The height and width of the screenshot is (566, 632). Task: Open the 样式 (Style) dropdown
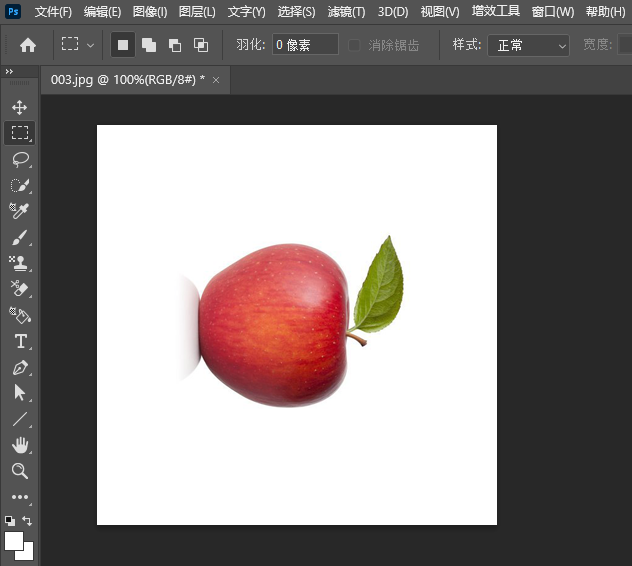point(528,45)
